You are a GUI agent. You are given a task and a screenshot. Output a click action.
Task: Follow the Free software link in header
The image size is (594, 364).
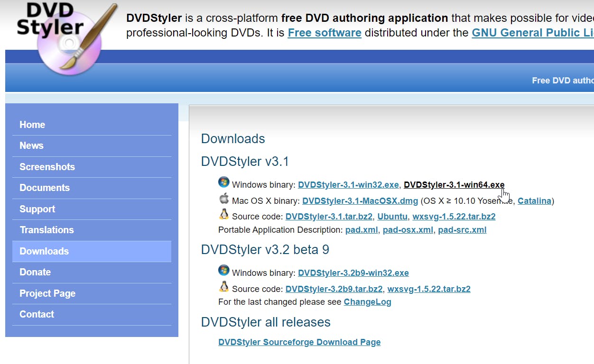[x=325, y=33]
